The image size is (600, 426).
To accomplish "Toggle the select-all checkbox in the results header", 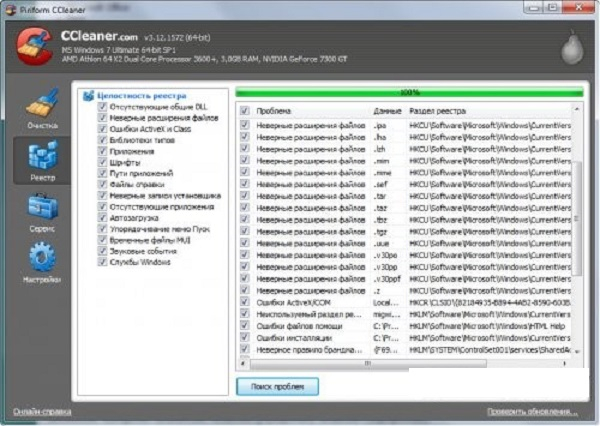I will click(x=245, y=111).
